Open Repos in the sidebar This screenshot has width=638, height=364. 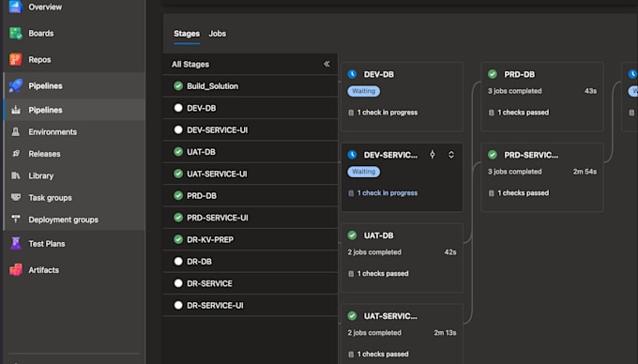[39, 59]
